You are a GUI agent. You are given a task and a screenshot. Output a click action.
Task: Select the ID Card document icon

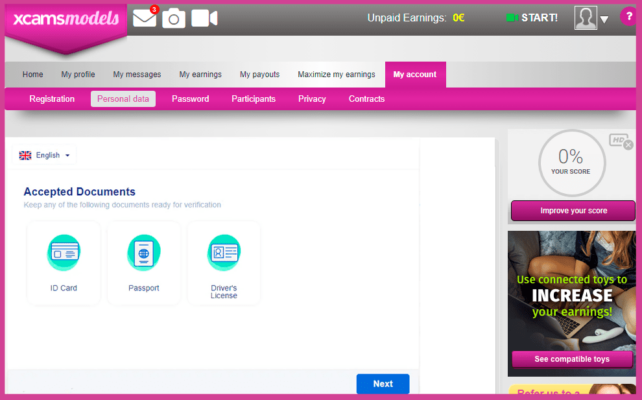(63, 252)
